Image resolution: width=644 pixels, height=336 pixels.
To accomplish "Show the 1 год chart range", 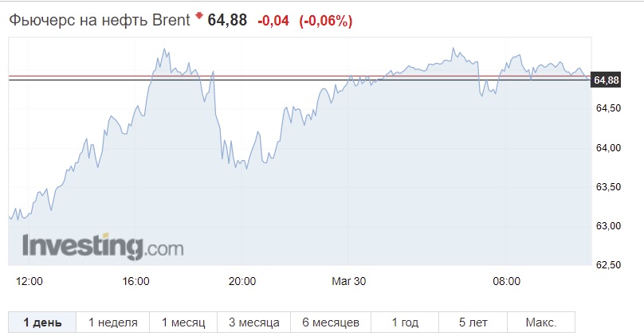I will [405, 322].
